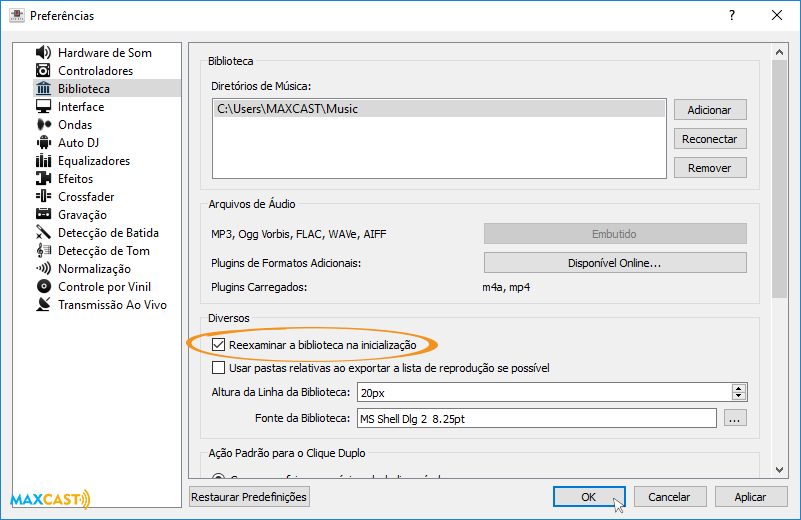
Task: Open the Auto DJ robot icon
Action: 43,143
